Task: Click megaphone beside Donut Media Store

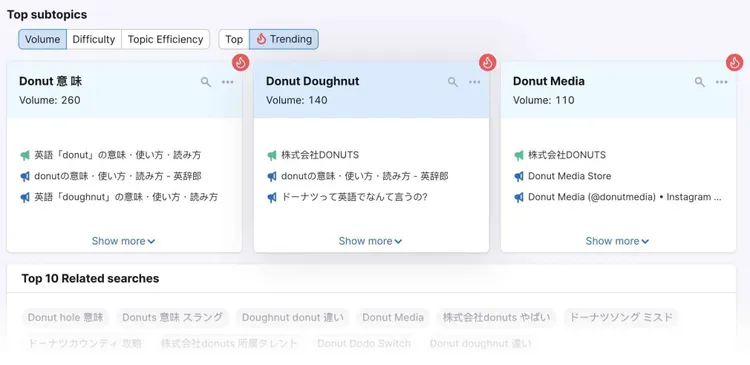Action: click(x=518, y=177)
